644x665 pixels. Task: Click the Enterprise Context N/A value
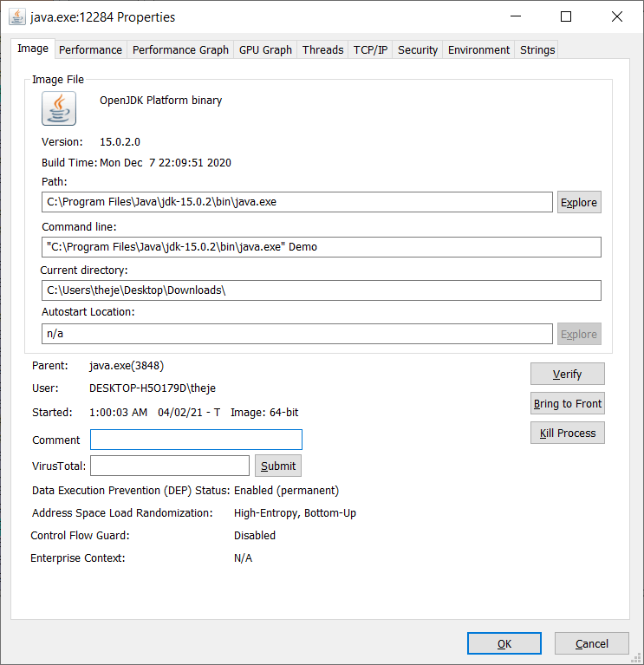(243, 558)
